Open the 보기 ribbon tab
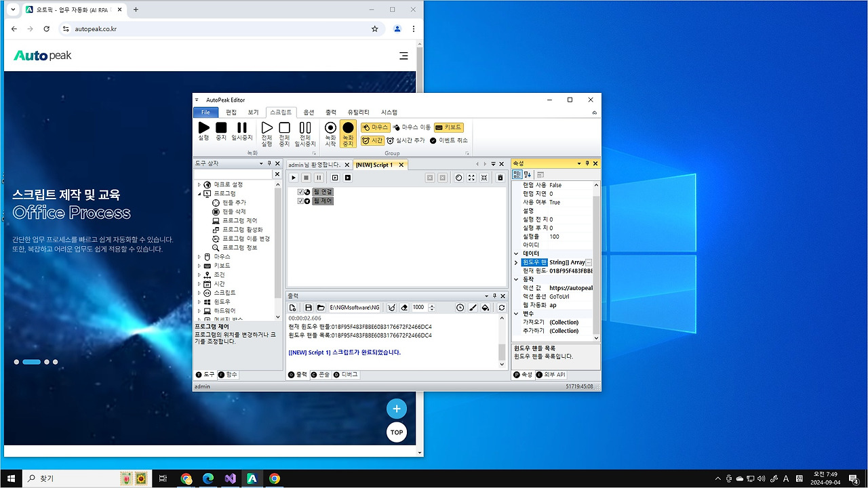The image size is (868, 488). [x=253, y=112]
